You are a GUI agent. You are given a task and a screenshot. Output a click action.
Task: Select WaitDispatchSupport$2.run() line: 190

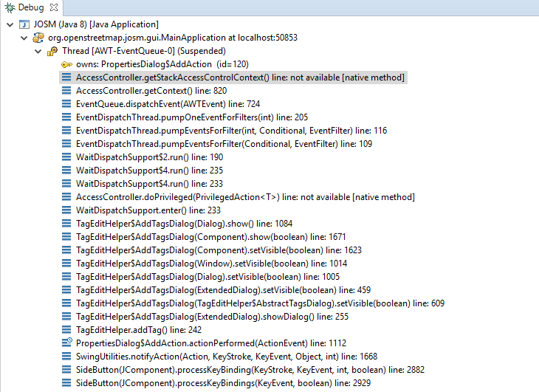150,157
